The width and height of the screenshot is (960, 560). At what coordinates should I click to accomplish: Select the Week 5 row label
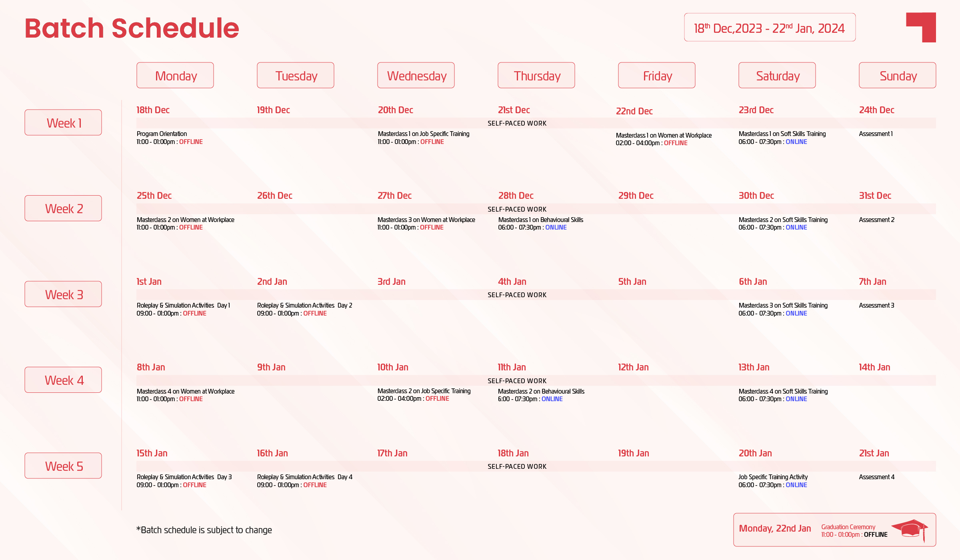point(63,466)
